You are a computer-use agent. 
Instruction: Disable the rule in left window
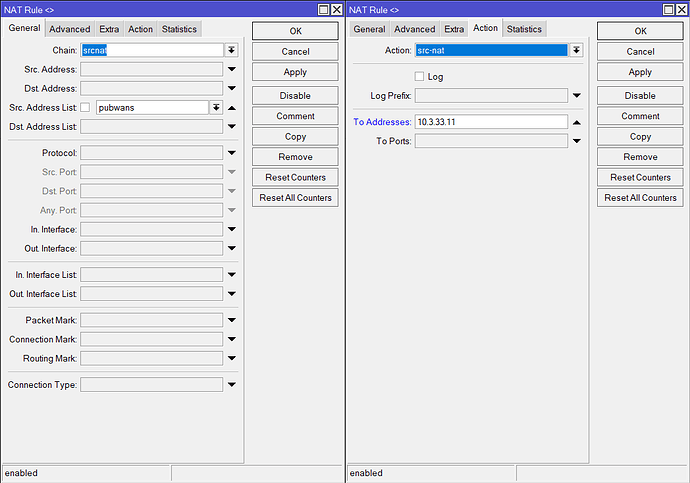click(295, 95)
